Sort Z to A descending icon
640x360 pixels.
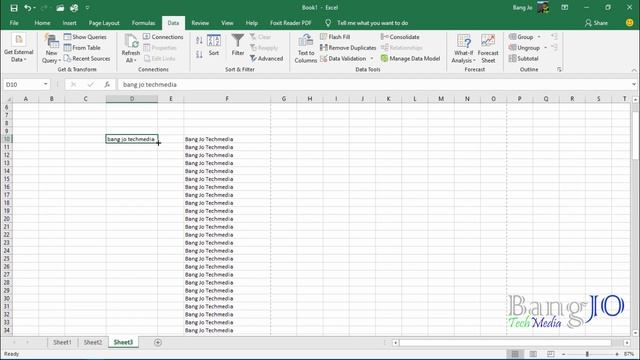coord(199,55)
